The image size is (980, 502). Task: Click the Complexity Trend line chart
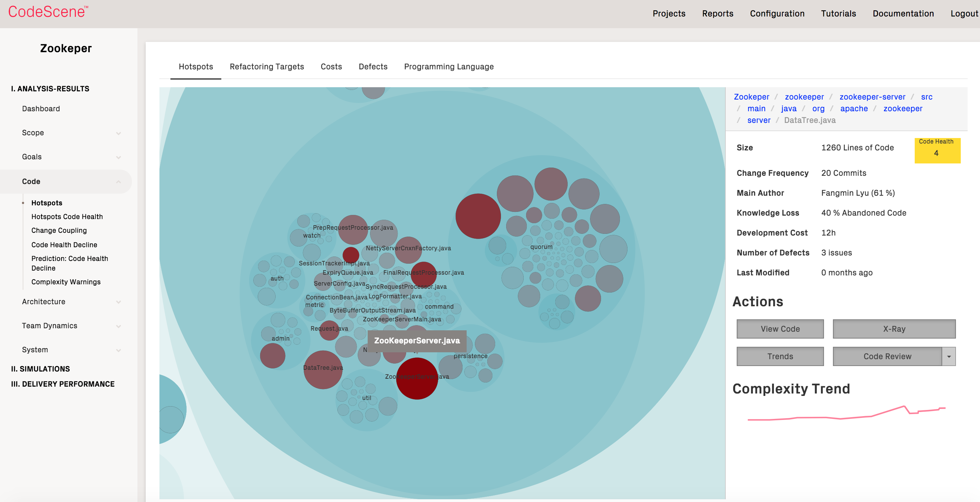(x=846, y=413)
